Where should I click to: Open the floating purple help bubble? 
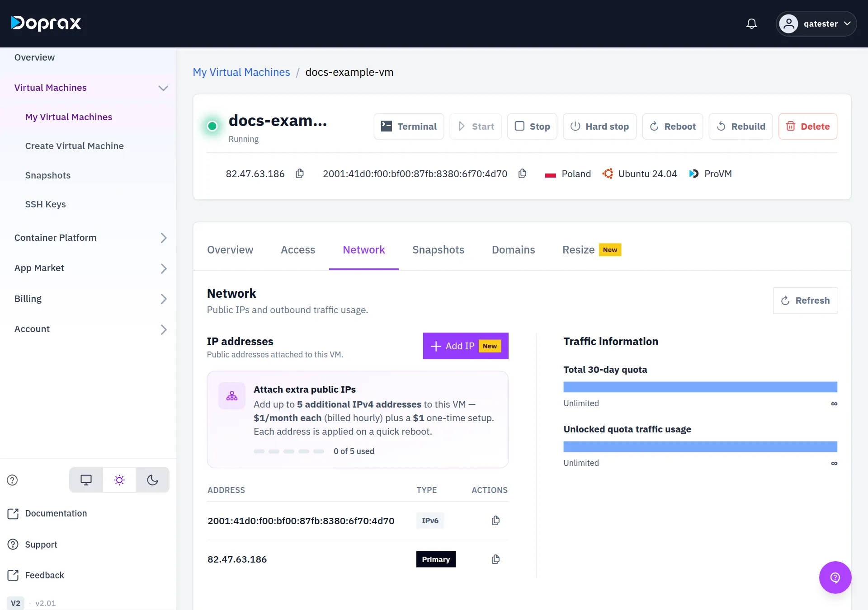coord(835,577)
